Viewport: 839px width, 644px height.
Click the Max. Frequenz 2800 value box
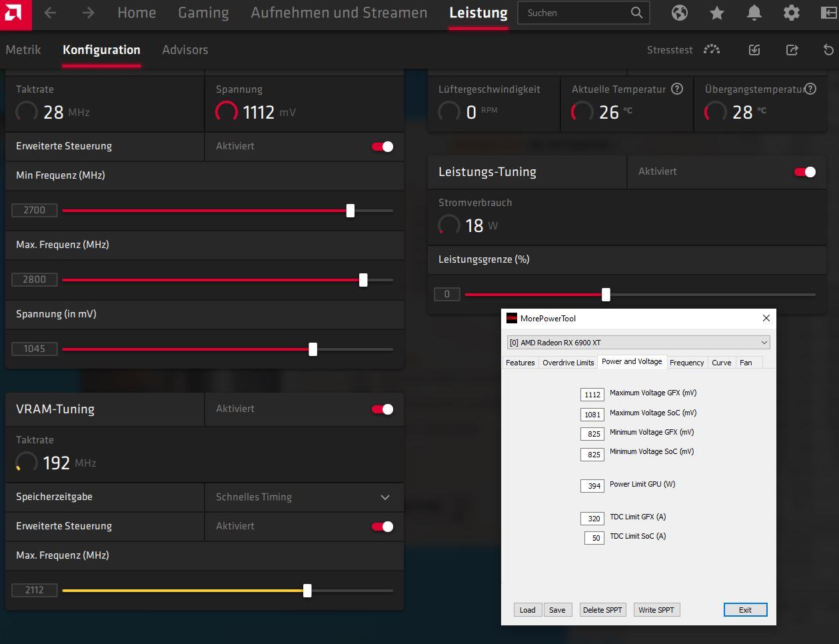[35, 279]
